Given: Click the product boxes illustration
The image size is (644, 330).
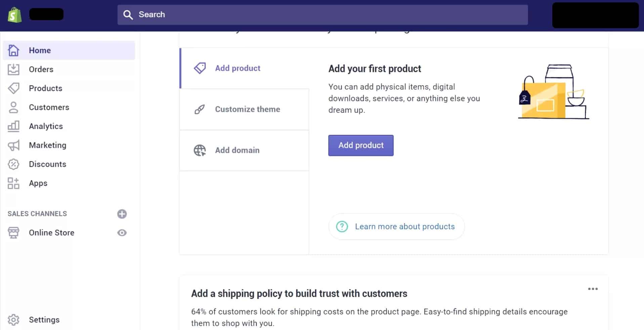Looking at the screenshot, I should pyautogui.click(x=554, y=92).
